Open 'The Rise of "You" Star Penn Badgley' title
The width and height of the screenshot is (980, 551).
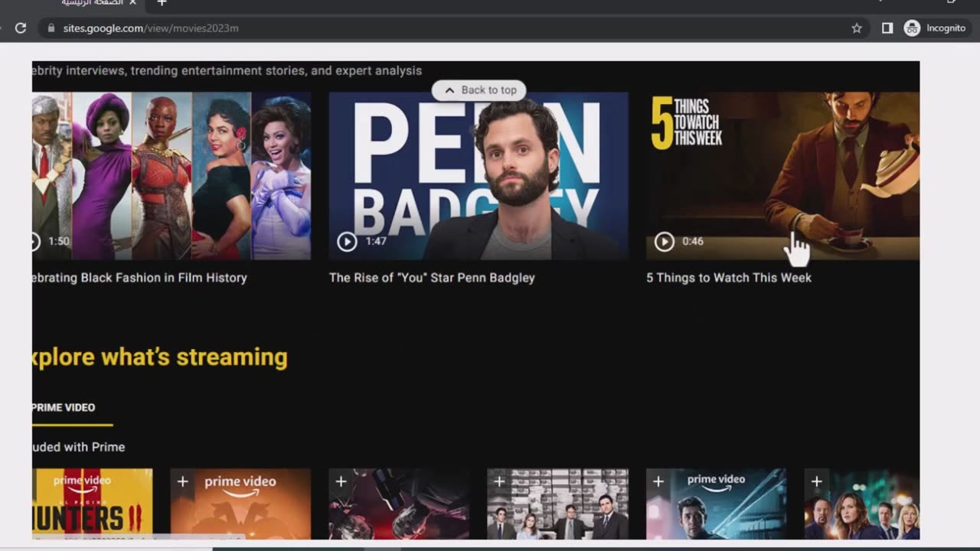[x=432, y=278]
